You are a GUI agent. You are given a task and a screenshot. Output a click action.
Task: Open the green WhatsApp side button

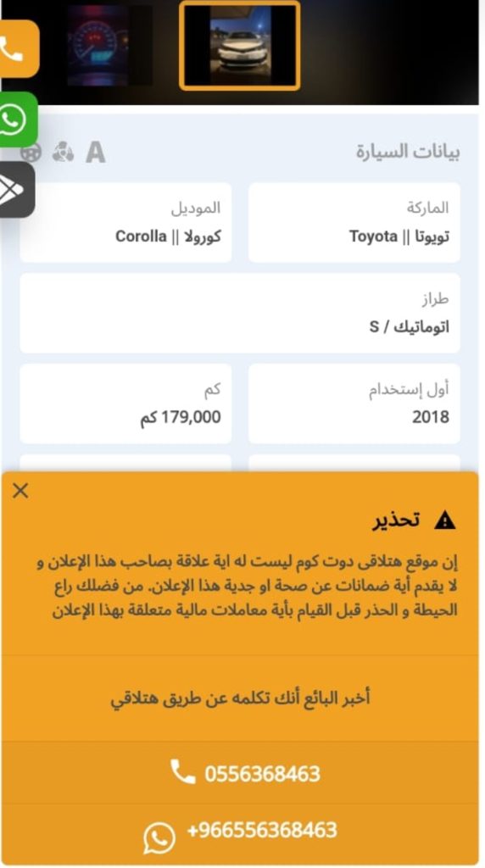click(17, 120)
